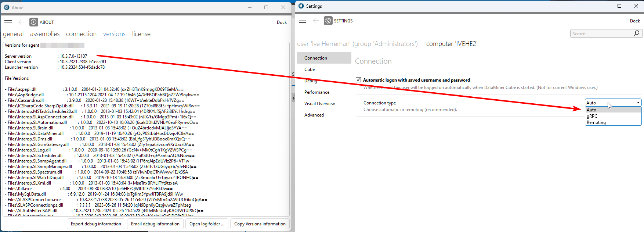
Task: Switch to the assemblies tab
Action: pyautogui.click(x=45, y=34)
